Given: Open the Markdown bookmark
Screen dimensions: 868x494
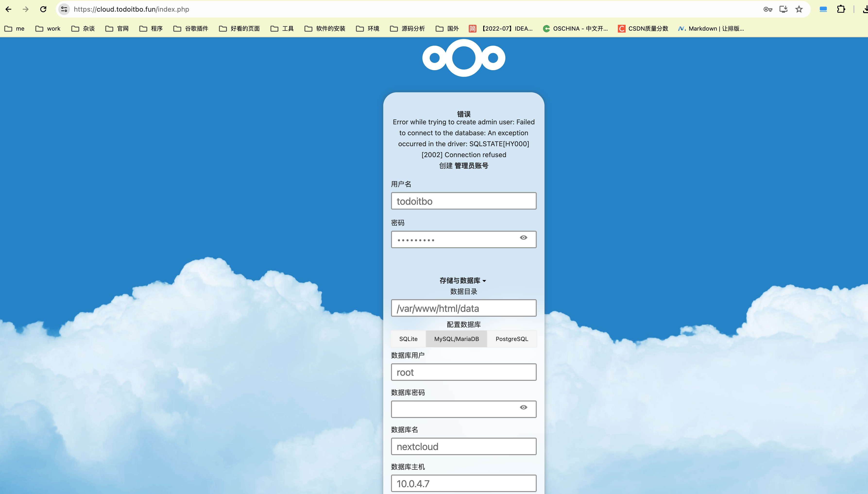Looking at the screenshot, I should point(711,28).
